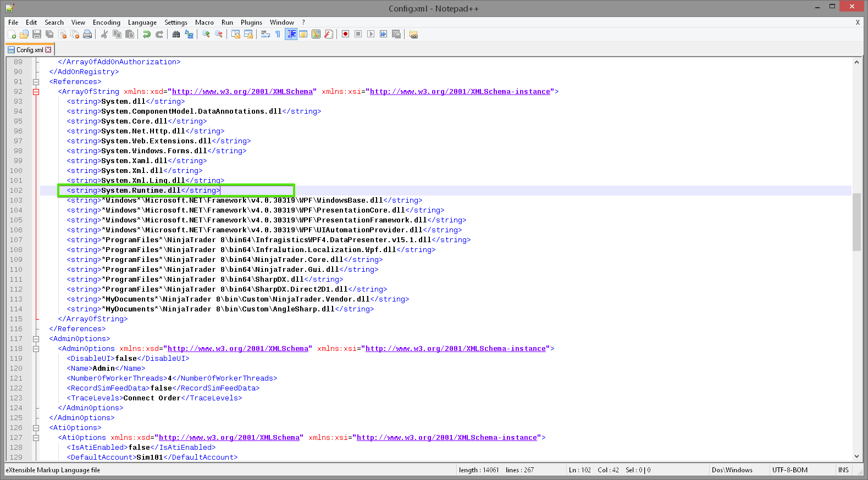Click the Save file icon
Viewport: 868px width, 480px height.
37,34
